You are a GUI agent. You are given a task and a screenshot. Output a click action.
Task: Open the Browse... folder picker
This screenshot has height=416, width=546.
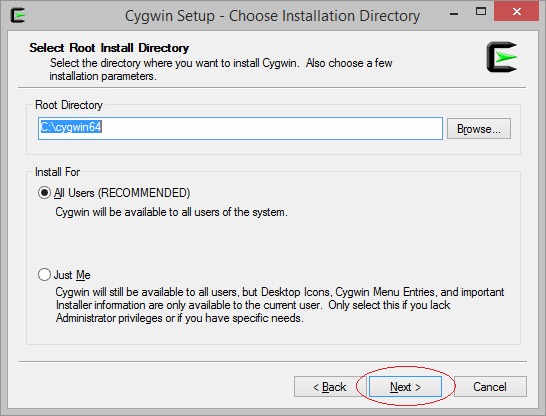[479, 129]
